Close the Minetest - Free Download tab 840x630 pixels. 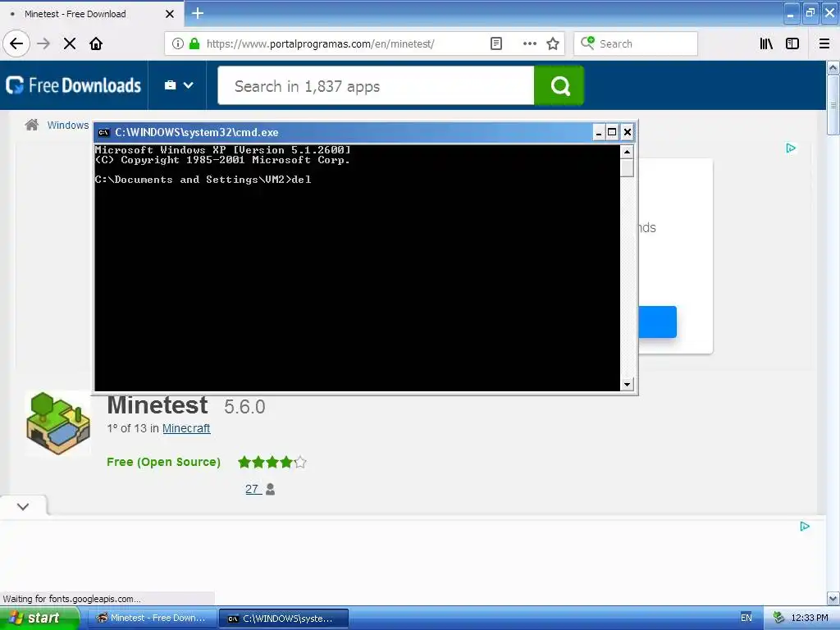pyautogui.click(x=170, y=14)
